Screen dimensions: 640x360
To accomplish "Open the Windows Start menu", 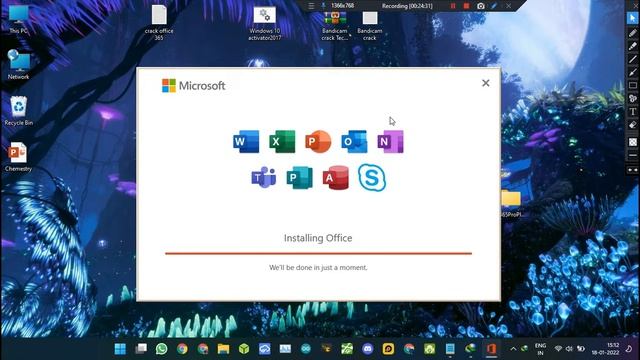I will click(x=120, y=349).
